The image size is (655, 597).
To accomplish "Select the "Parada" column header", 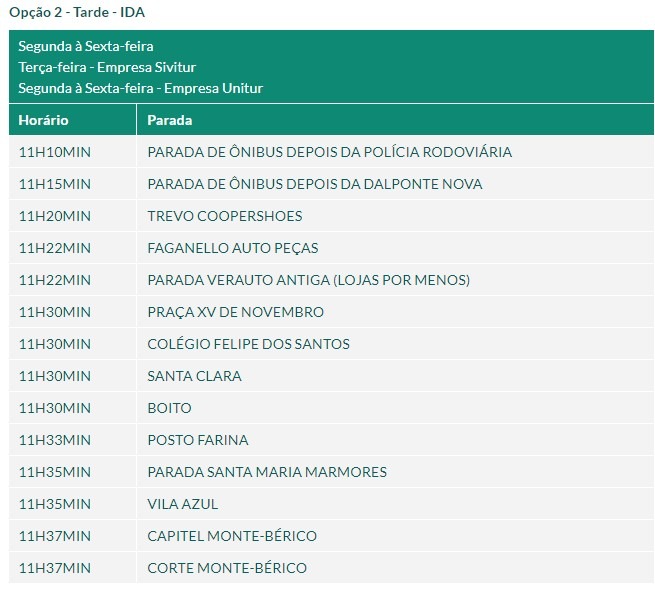I will coord(169,120).
